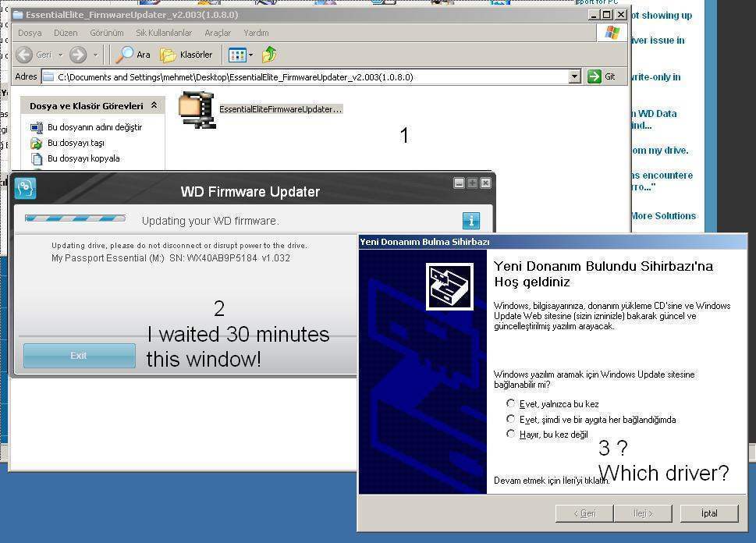Collapse Dosya ve Klasör Görevleri panel
756x543 pixels.
tap(154, 105)
